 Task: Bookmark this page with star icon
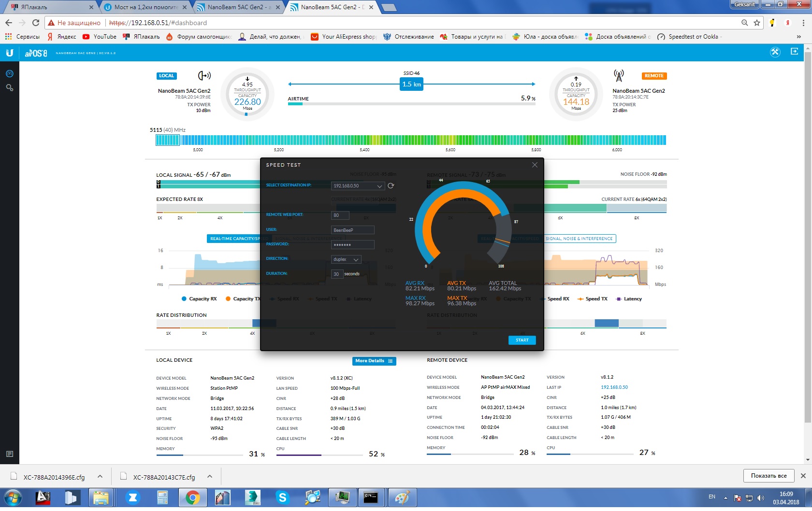point(757,23)
